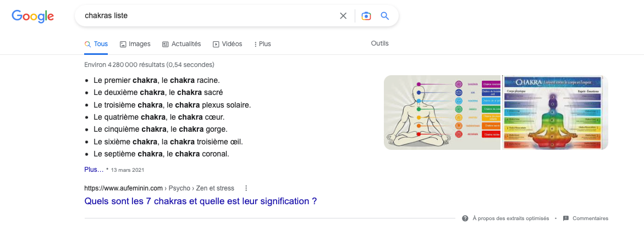The image size is (644, 230).
Task: Click the Google logo
Action: click(x=33, y=16)
